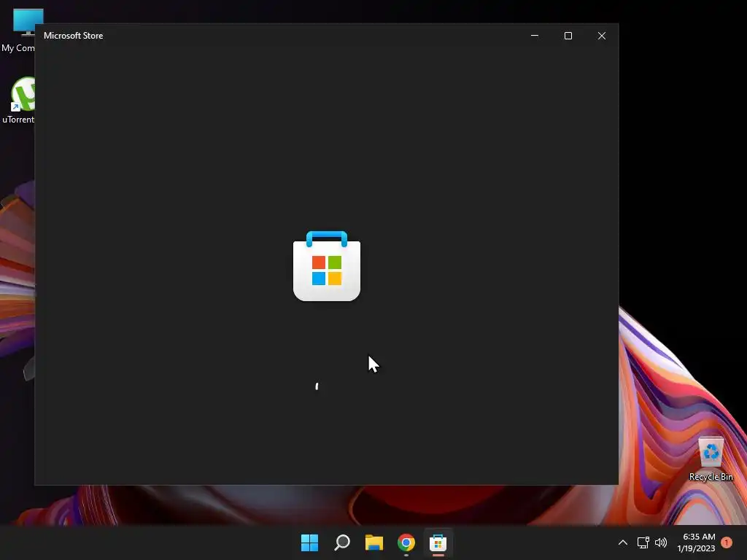Launch Google Chrome from taskbar

[406, 542]
